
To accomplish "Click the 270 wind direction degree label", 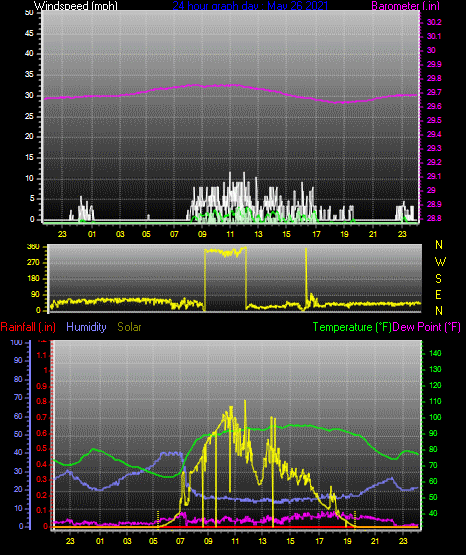I will click(33, 263).
